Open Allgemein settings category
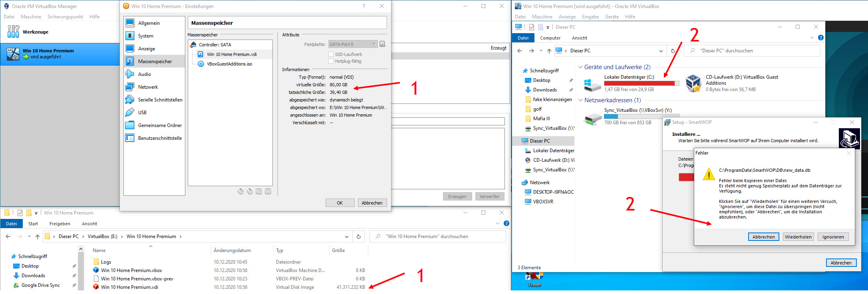This screenshot has height=294, width=868. pos(154,23)
